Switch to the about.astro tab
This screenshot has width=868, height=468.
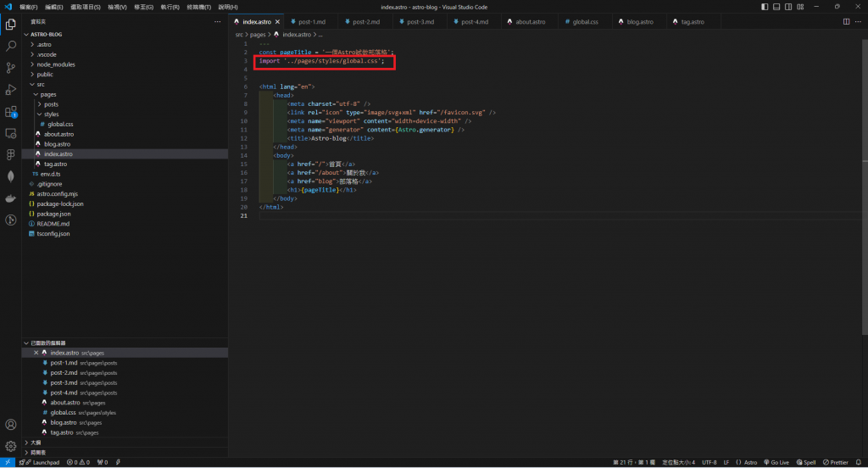coord(529,21)
